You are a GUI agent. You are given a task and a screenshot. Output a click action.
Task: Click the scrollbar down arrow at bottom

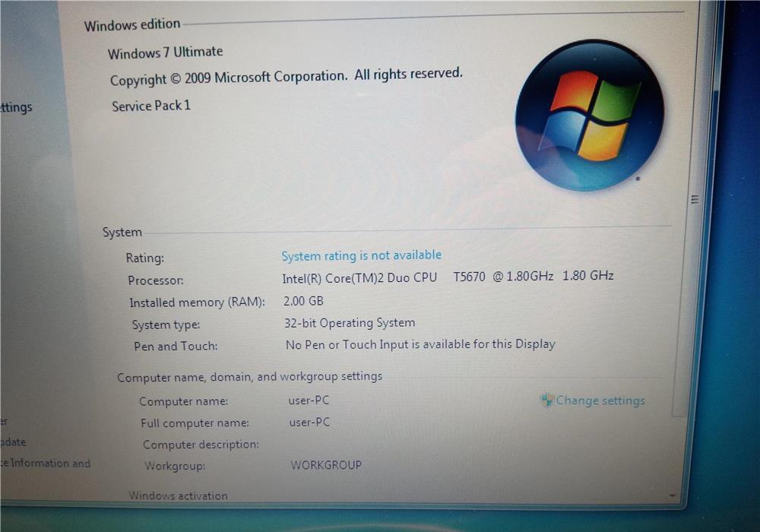click(x=673, y=496)
